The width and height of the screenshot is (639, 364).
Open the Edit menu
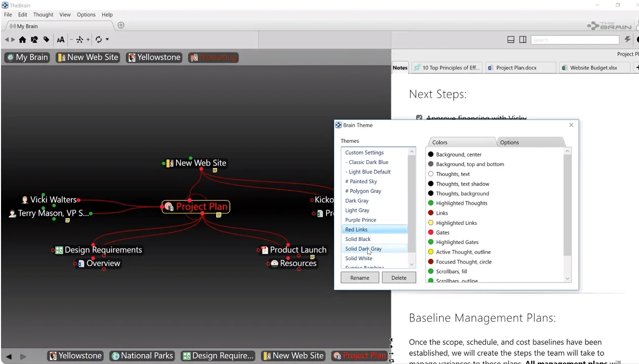(x=23, y=15)
